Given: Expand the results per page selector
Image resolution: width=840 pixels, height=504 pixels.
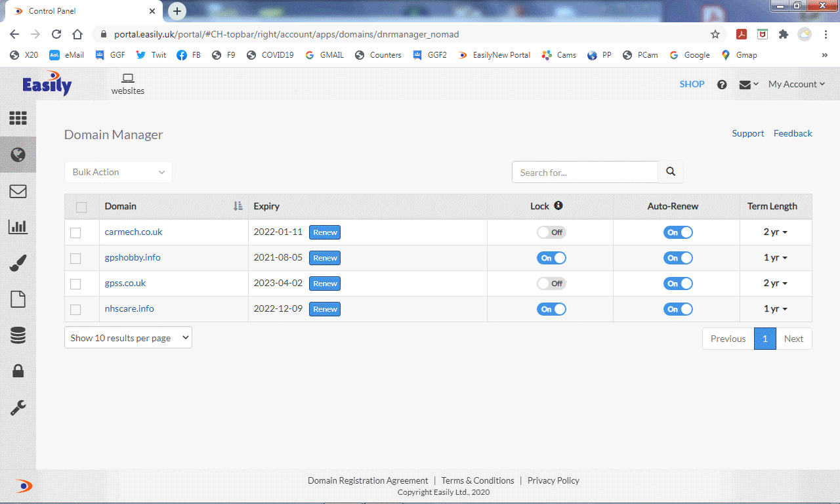Looking at the screenshot, I should tap(128, 338).
